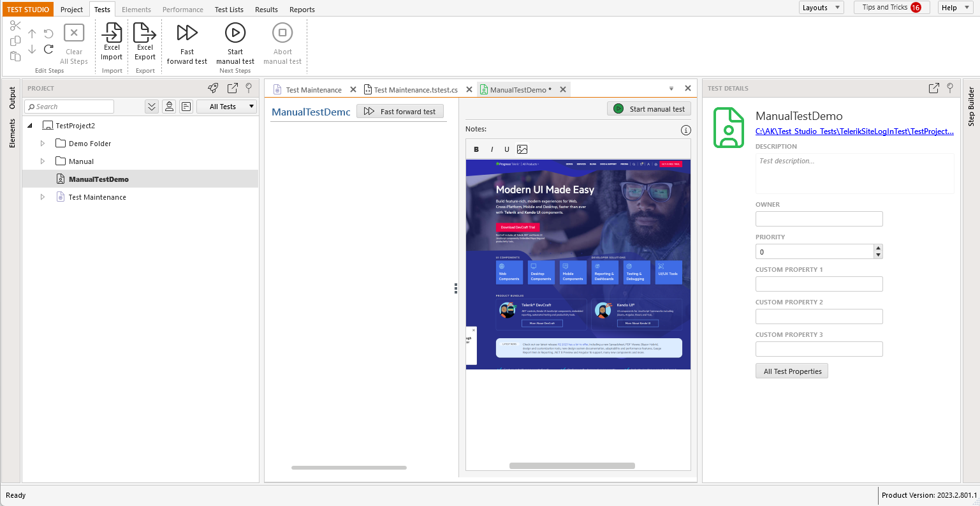Viewport: 980px width, 506px height.
Task: Open Tips and Tricks
Action: pos(891,8)
